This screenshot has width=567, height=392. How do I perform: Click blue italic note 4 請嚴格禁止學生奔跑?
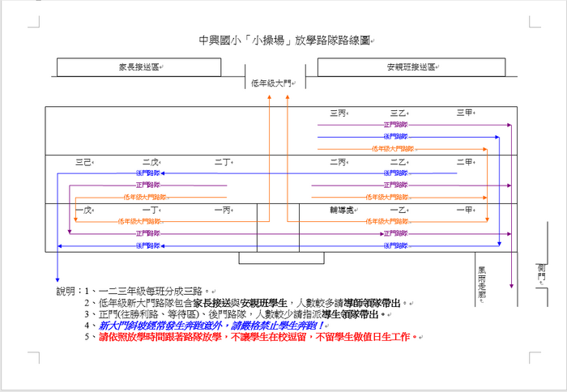click(204, 326)
